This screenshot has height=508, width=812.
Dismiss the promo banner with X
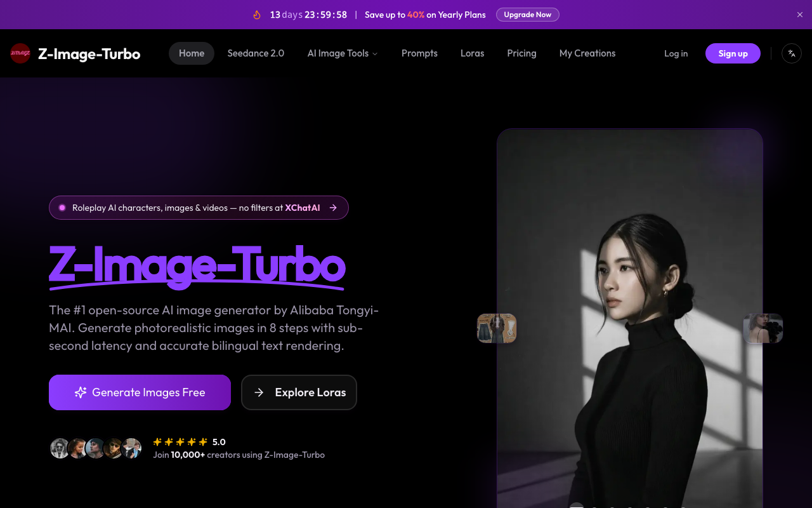(799, 15)
